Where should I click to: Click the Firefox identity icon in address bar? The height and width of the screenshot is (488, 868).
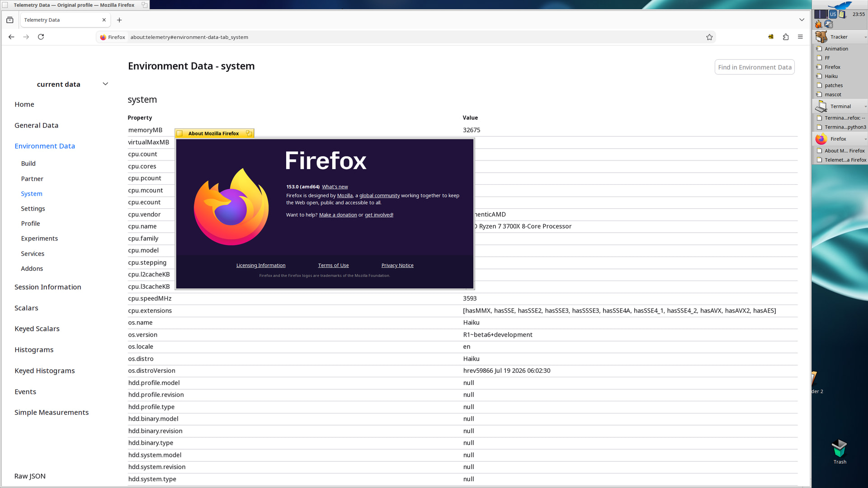(112, 37)
